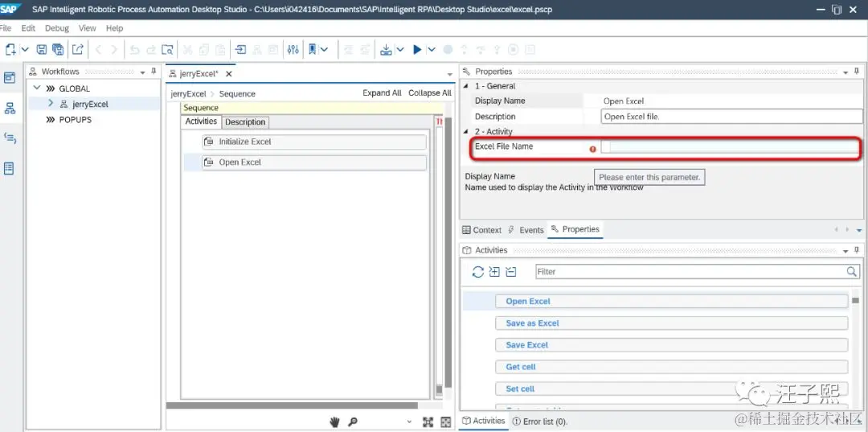Click the overview map icon below the editor
Screen dimensions: 868x432
click(x=445, y=422)
